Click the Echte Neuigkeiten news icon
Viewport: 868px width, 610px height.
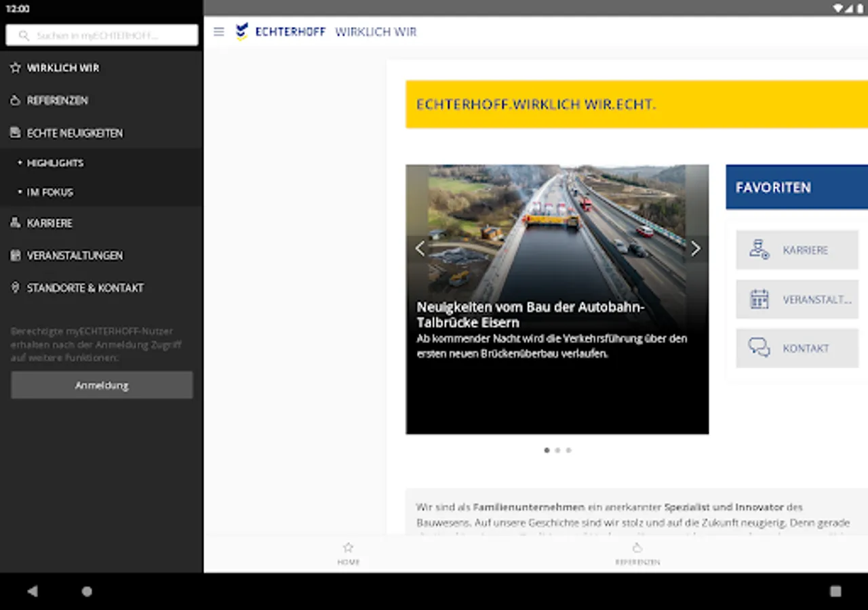pyautogui.click(x=15, y=133)
